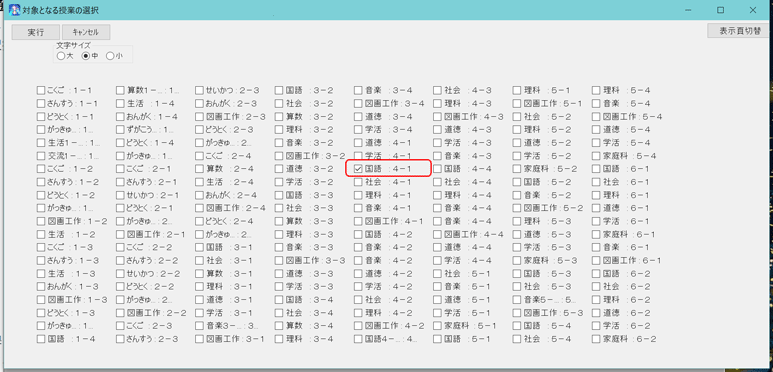Check the 理科 : 5-4 checkbox
This screenshot has width=773, height=372.
(596, 91)
